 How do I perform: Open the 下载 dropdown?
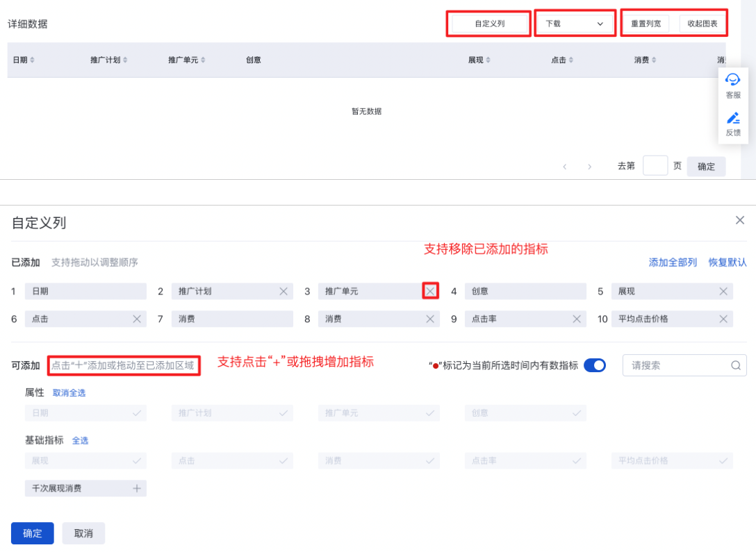point(574,24)
